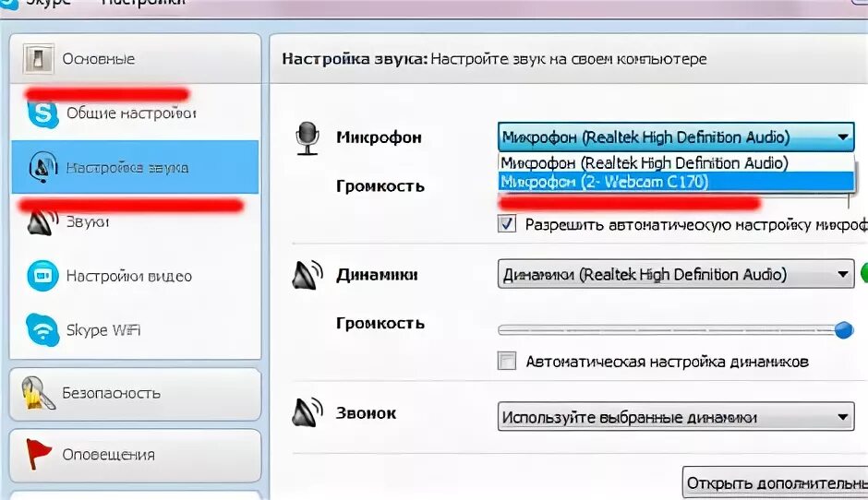The image size is (868, 500).
Task: Click the Микрофон label
Action: (379, 137)
